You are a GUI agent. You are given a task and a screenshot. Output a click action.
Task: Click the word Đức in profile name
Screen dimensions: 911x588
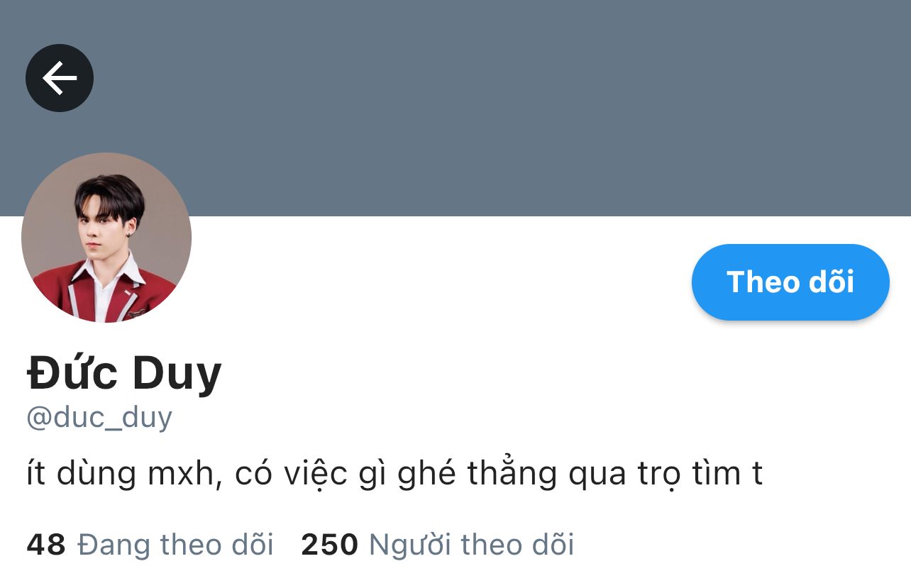tap(72, 372)
